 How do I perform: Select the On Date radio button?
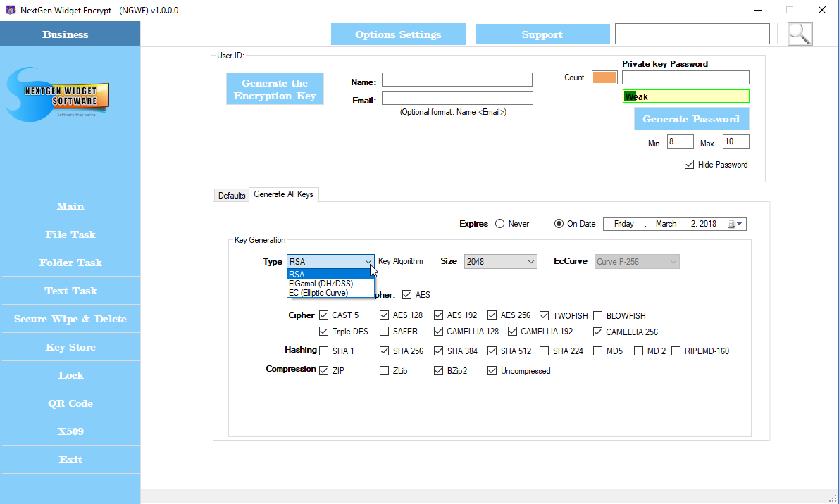pos(559,224)
